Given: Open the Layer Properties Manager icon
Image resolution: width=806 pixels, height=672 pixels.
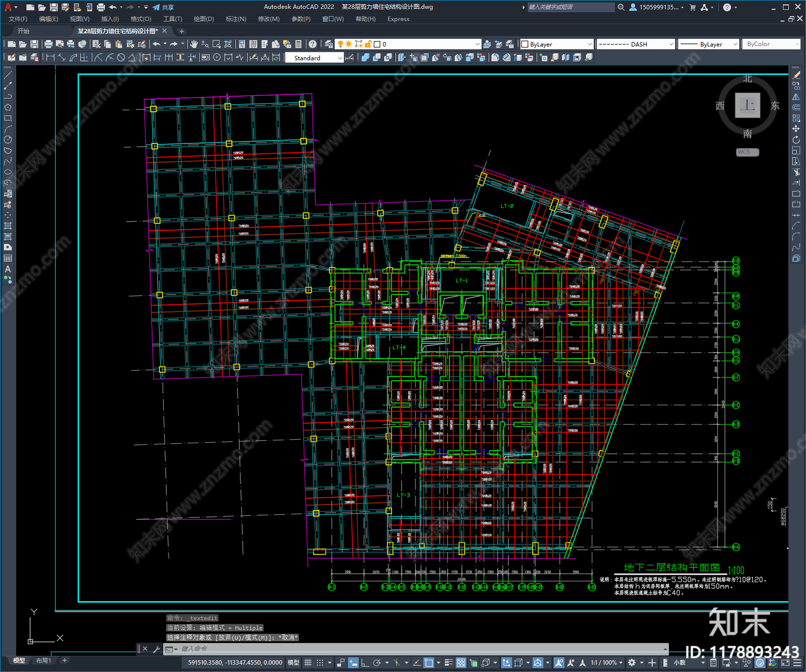Looking at the screenshot, I should (328, 44).
